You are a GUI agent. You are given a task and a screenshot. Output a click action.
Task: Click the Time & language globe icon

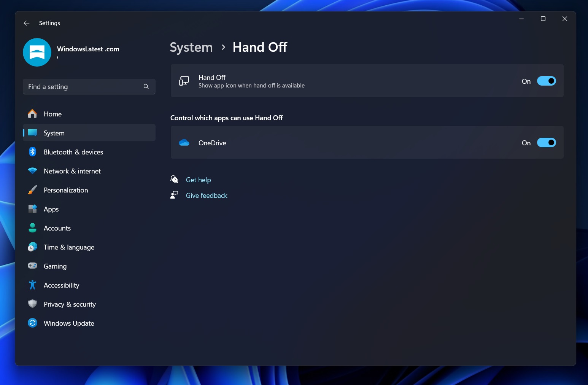pyautogui.click(x=32, y=247)
